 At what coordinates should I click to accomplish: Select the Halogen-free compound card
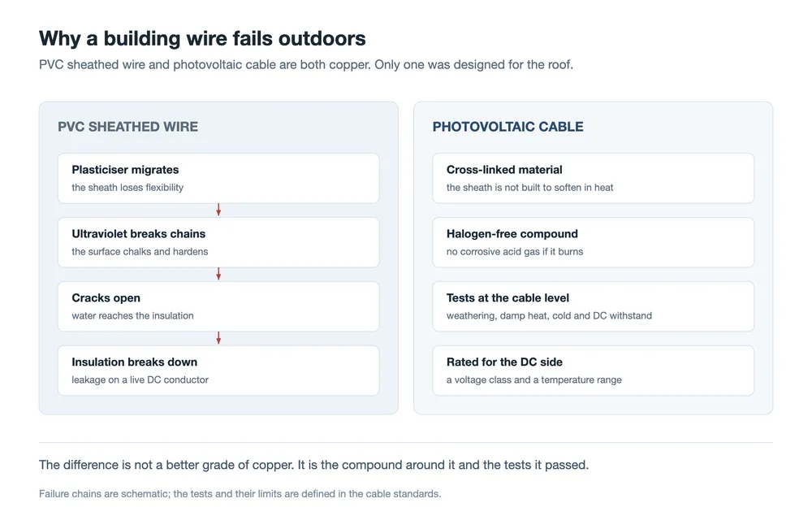593,242
